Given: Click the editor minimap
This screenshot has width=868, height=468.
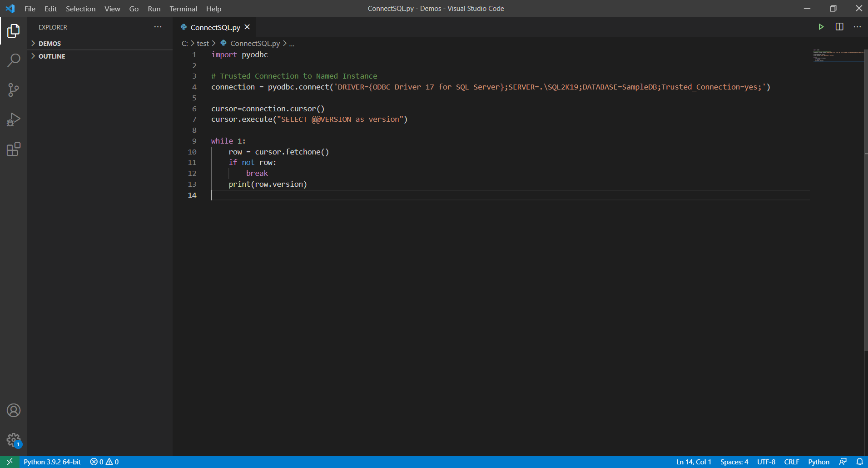Looking at the screenshot, I should tap(838, 56).
